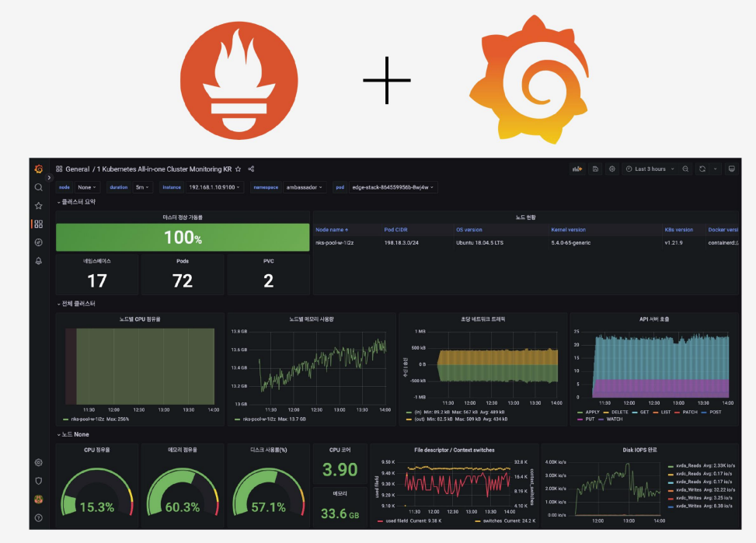The image size is (756, 543).
Task: Open the Dashboards four-square sidebar icon
Action: click(x=39, y=225)
